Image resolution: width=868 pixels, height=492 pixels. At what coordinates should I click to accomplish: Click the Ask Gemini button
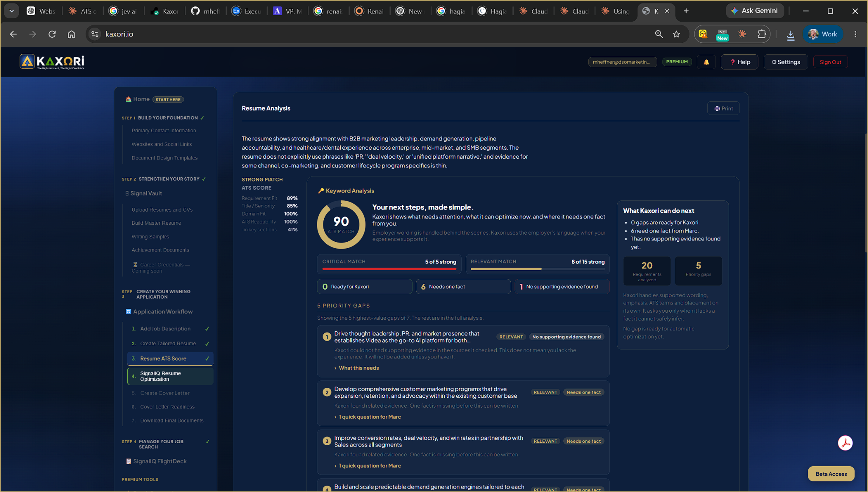tap(754, 11)
